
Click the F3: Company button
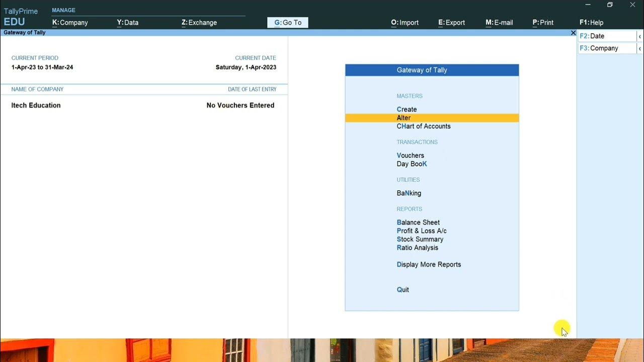click(607, 48)
